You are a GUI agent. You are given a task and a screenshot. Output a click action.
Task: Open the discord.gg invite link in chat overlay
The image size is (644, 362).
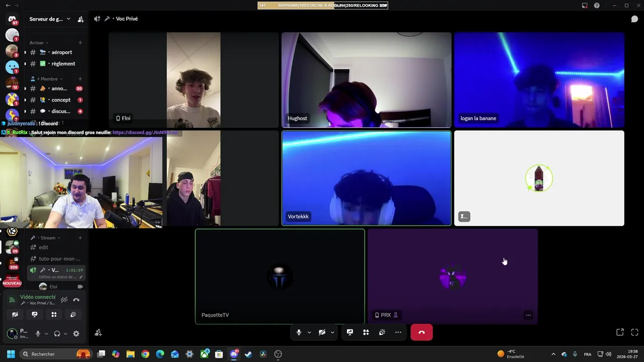click(x=145, y=133)
